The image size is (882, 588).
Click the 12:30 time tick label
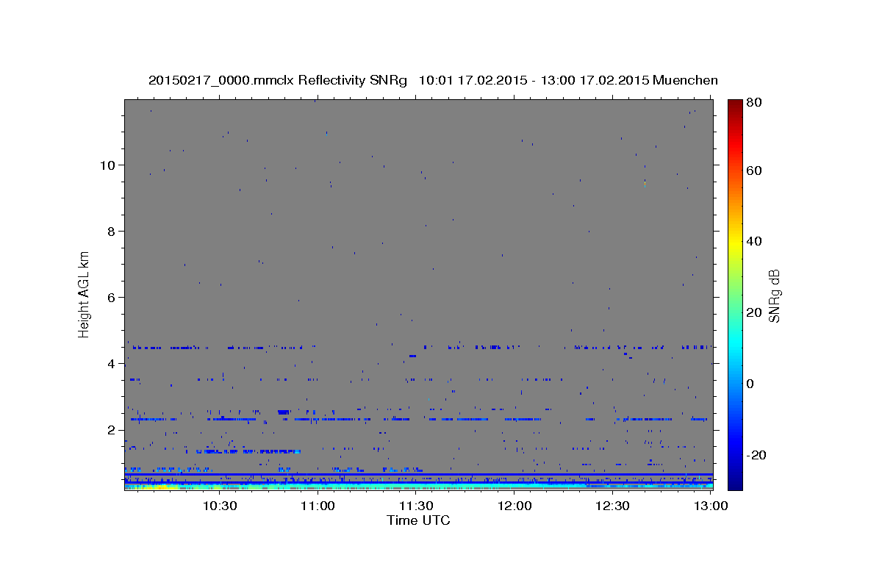click(612, 506)
